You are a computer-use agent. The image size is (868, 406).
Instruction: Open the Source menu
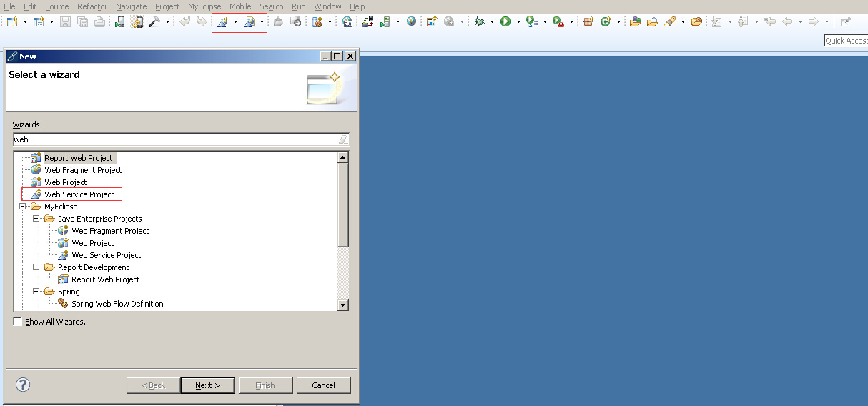(57, 6)
